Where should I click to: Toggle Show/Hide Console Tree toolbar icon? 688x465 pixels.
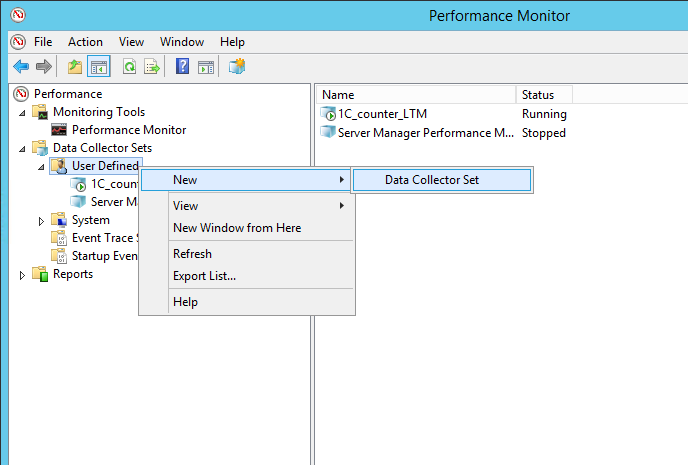point(99,67)
